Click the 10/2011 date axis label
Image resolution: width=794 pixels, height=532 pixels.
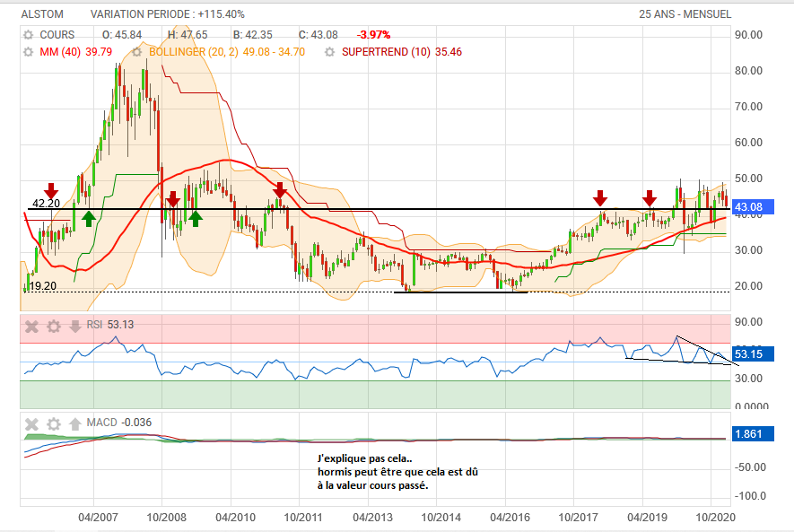click(x=303, y=518)
